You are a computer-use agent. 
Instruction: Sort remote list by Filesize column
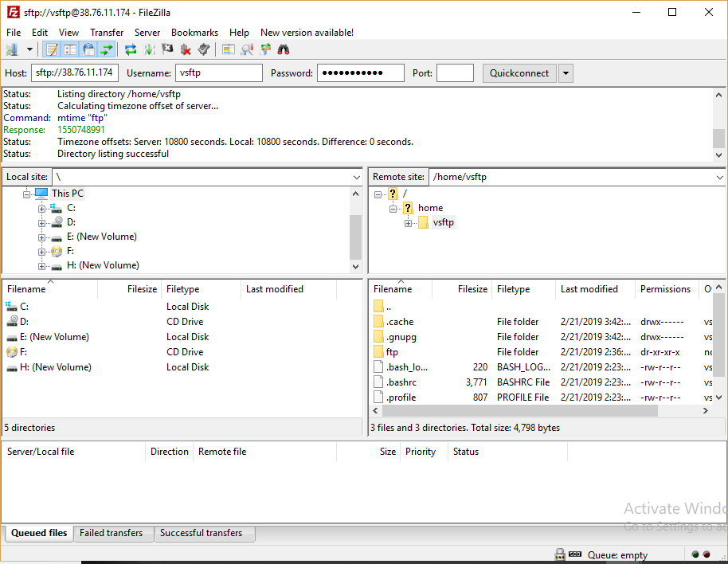point(472,288)
